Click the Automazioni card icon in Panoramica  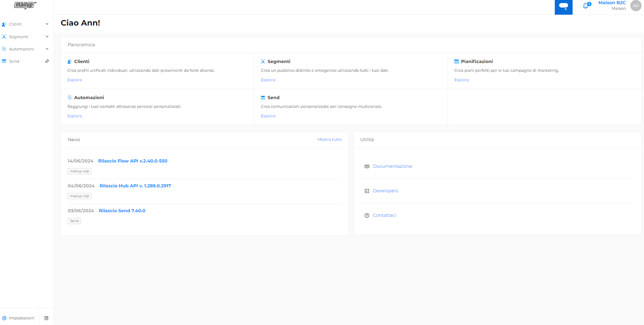tap(70, 98)
